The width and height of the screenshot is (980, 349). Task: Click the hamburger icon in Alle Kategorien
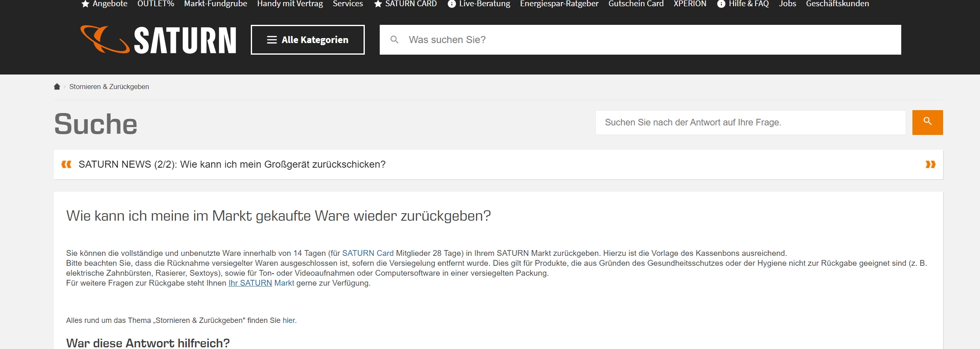click(x=272, y=40)
